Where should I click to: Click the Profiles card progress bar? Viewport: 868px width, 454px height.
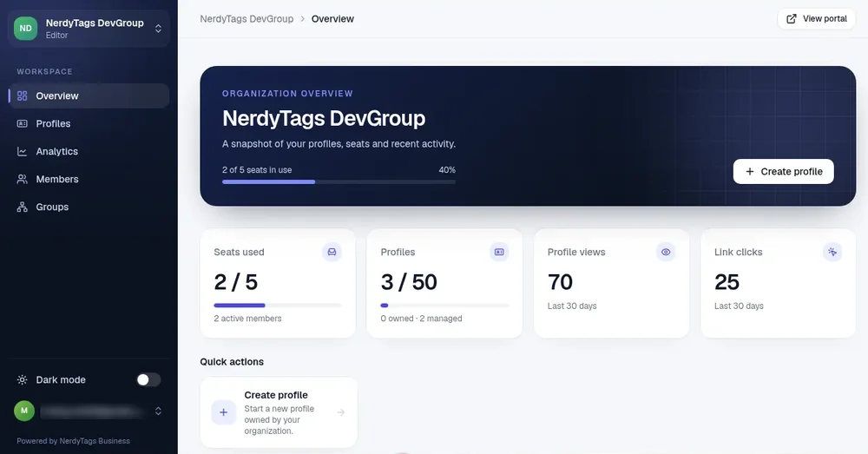click(444, 305)
